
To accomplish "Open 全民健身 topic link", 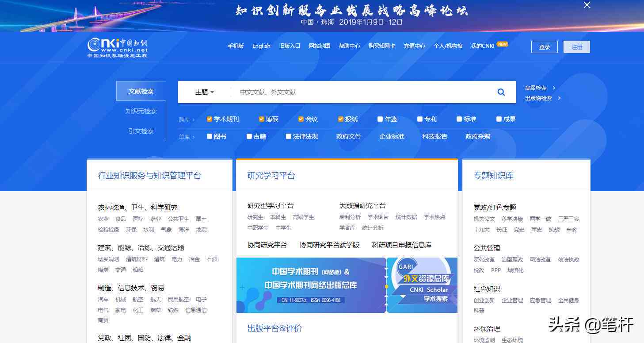I will point(568,301).
